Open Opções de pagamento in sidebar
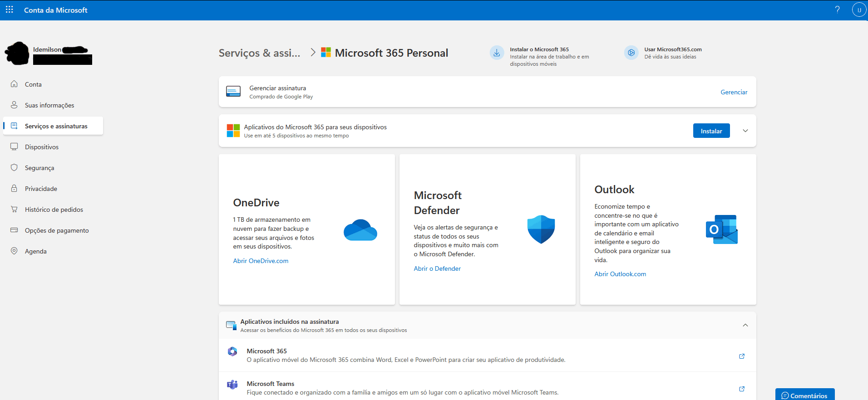The image size is (868, 400). point(57,230)
